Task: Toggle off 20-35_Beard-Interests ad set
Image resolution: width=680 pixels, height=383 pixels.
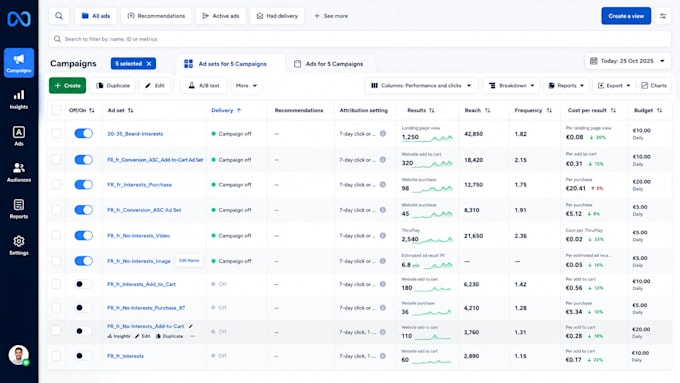Action: (83, 133)
